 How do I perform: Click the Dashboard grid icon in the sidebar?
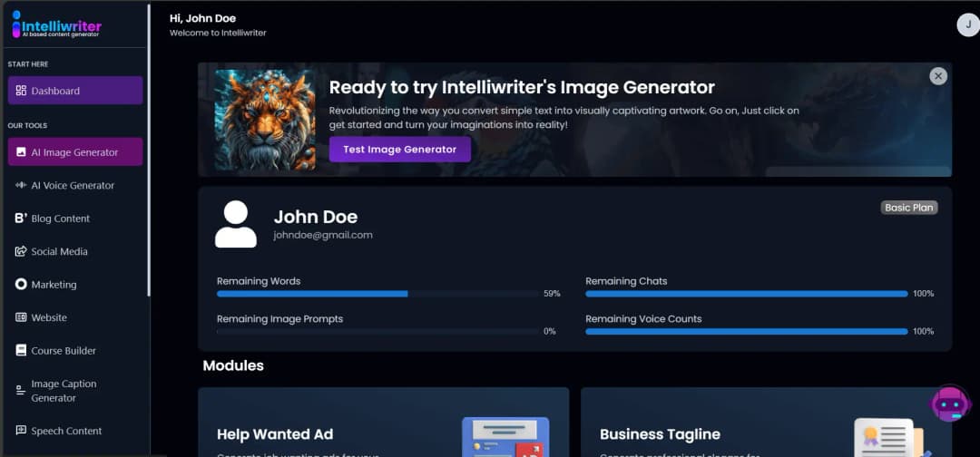21,91
